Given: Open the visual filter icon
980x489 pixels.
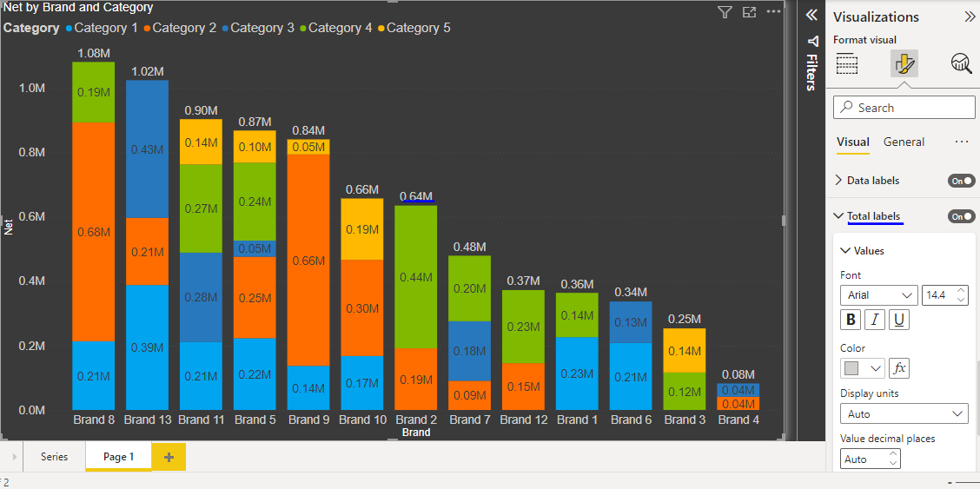Looking at the screenshot, I should (x=725, y=12).
